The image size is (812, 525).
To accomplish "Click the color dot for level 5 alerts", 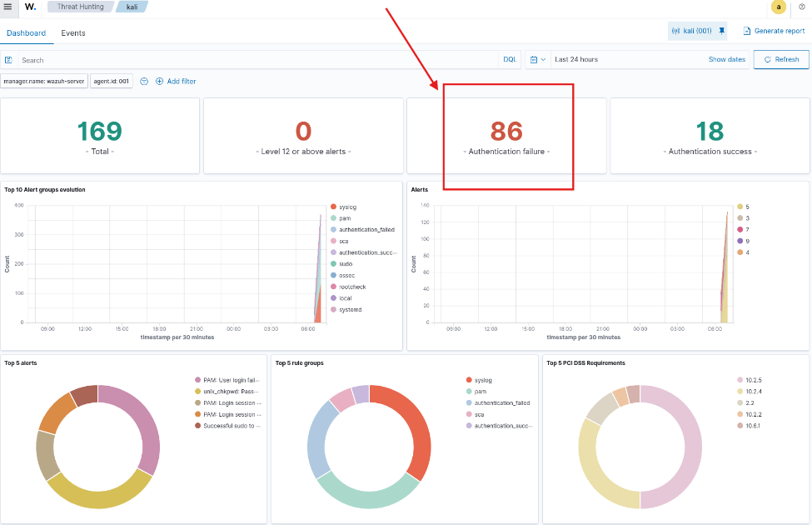I will [739, 206].
